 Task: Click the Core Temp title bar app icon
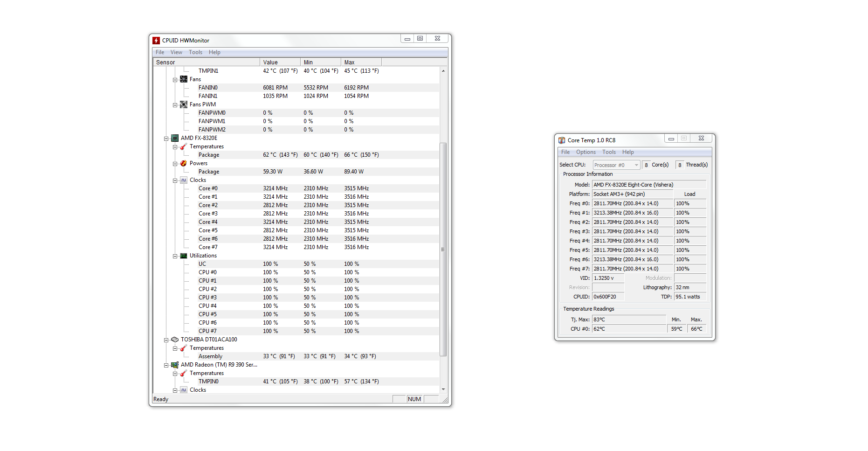point(562,140)
